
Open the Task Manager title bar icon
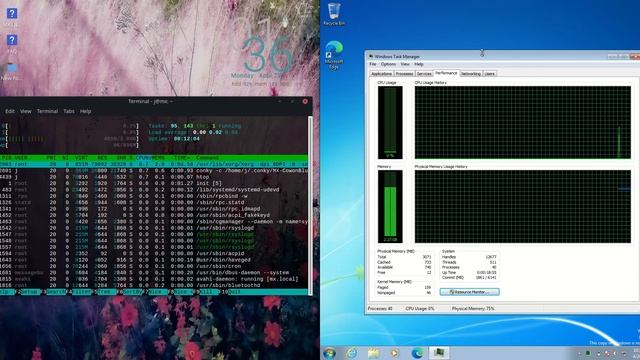pyautogui.click(x=371, y=56)
